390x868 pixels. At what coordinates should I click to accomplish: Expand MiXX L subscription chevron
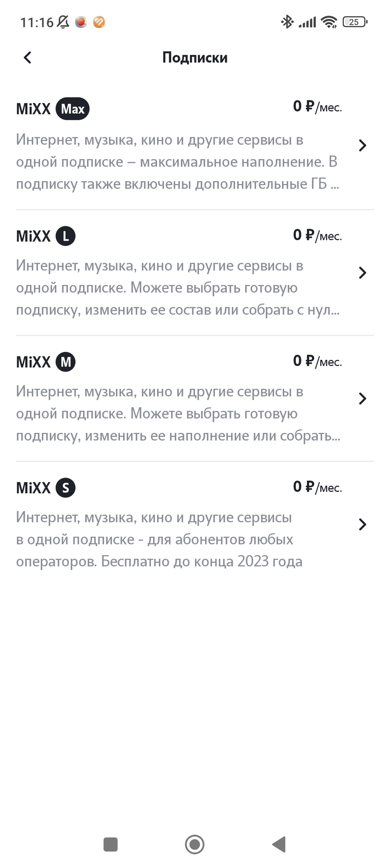[363, 273]
